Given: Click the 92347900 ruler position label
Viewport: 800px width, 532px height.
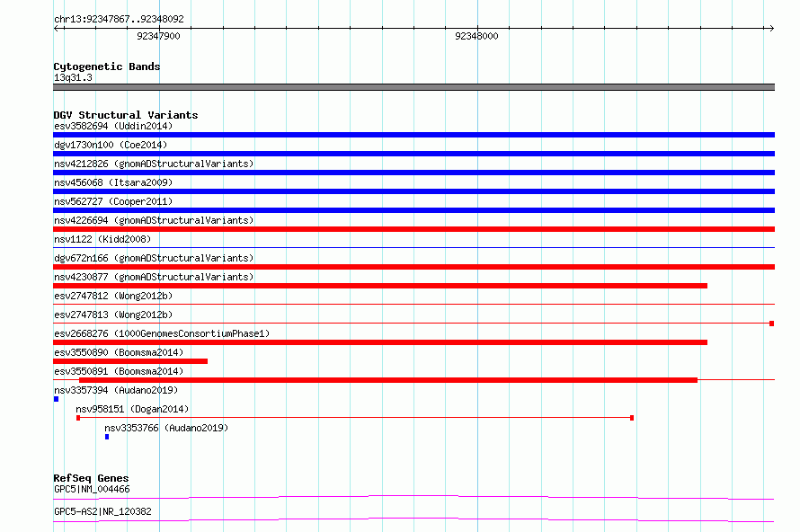Looking at the screenshot, I should tap(159, 36).
